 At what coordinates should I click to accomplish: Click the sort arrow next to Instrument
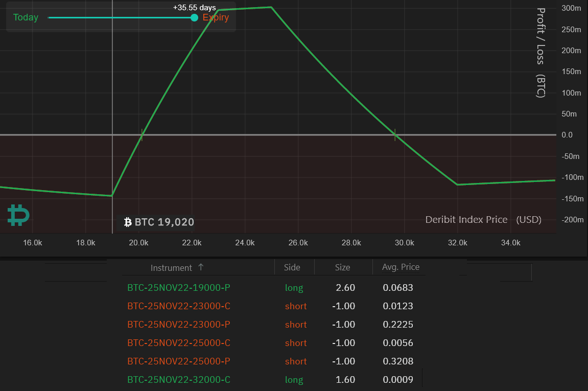tap(201, 267)
